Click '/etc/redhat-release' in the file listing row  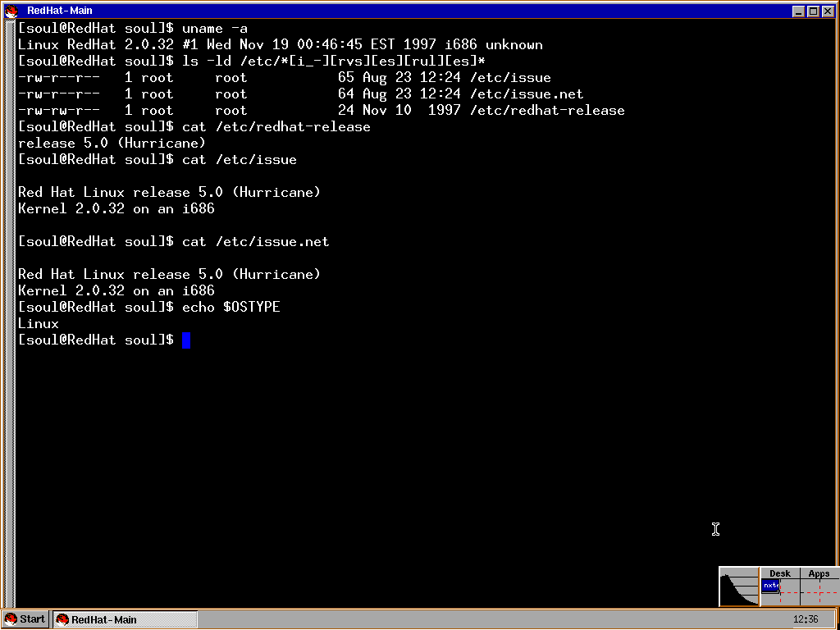pos(547,111)
